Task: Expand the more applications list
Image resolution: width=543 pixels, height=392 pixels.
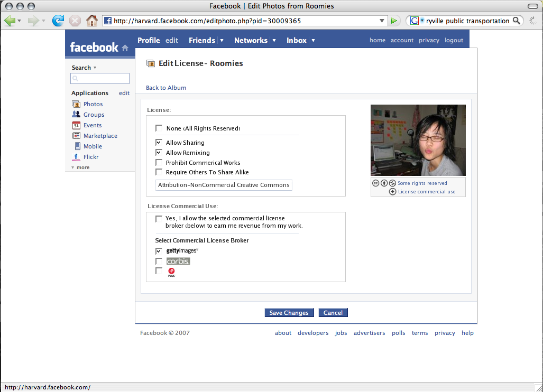Action: 80,167
